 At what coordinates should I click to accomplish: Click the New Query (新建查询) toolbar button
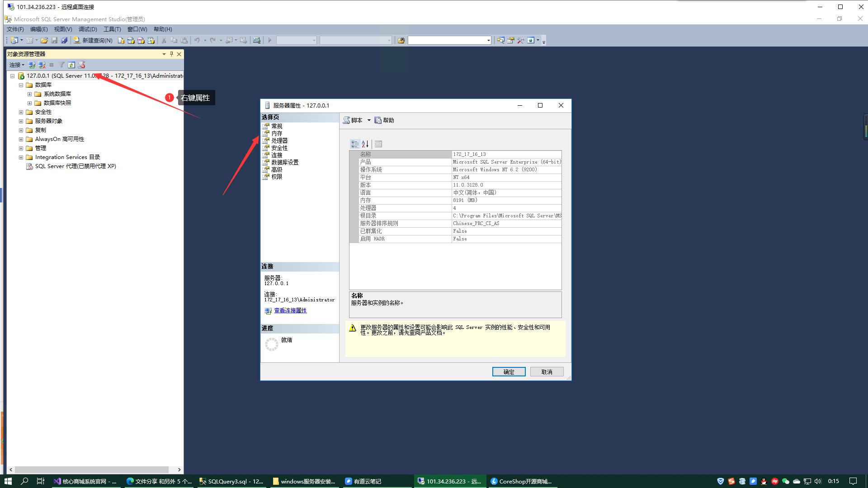pos(93,40)
